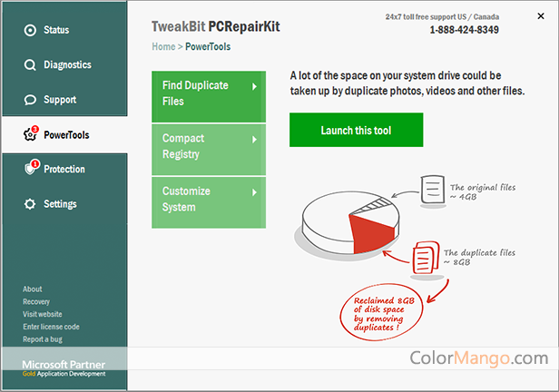Click Visit website link

pos(43,314)
